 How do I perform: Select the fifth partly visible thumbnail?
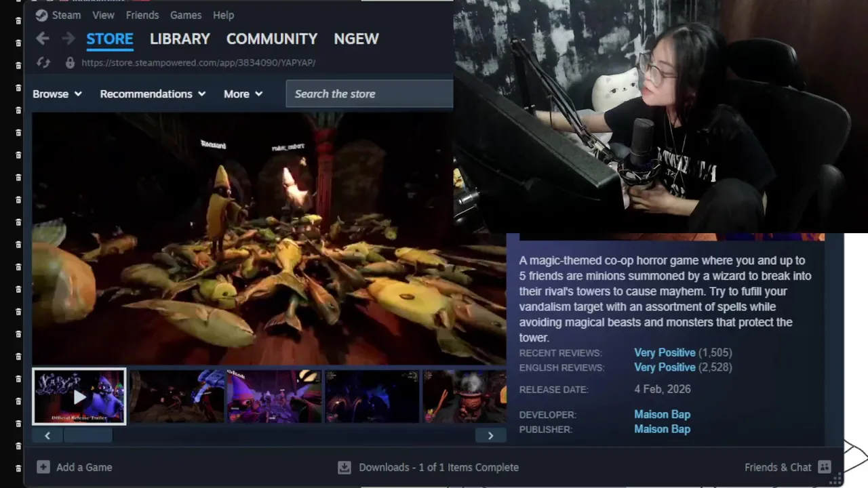(465, 396)
